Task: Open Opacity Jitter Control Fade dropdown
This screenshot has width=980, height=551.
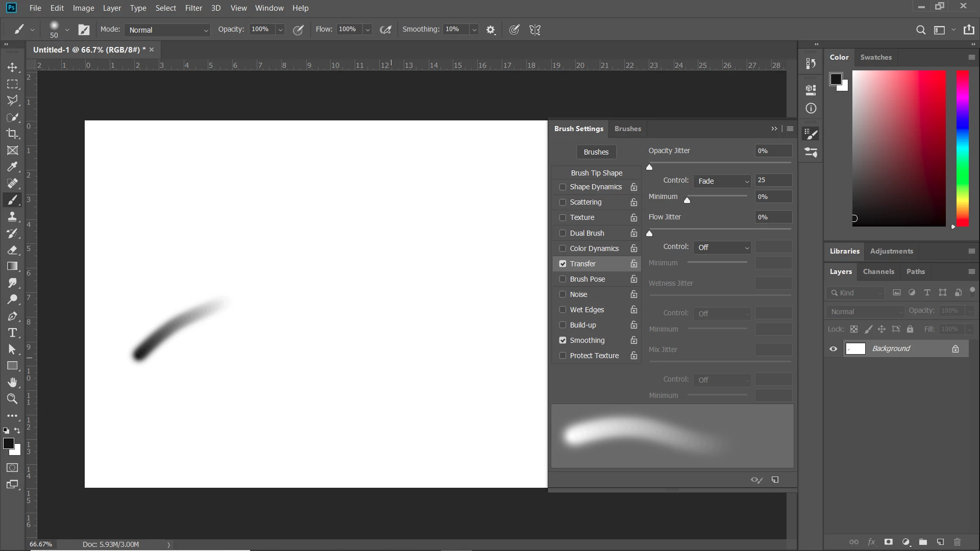Action: (723, 181)
